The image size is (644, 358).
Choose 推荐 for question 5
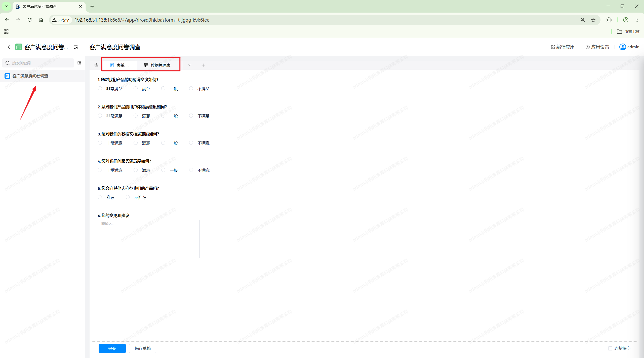tap(100, 197)
